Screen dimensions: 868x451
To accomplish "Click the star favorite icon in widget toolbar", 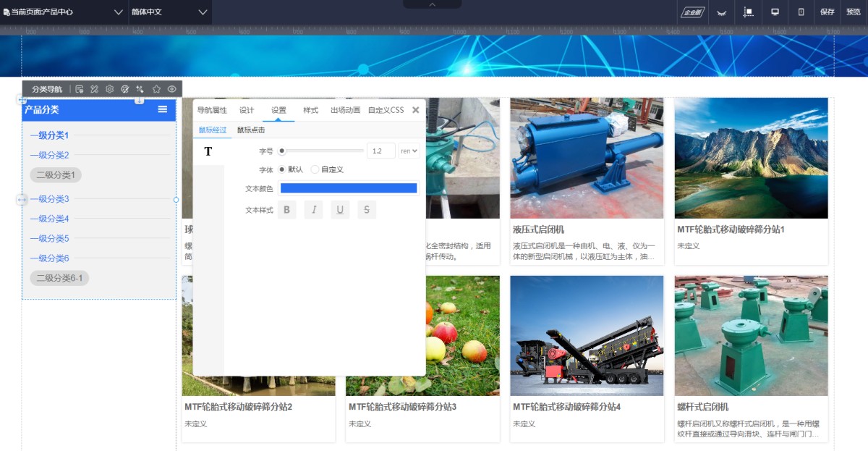I will pos(156,89).
